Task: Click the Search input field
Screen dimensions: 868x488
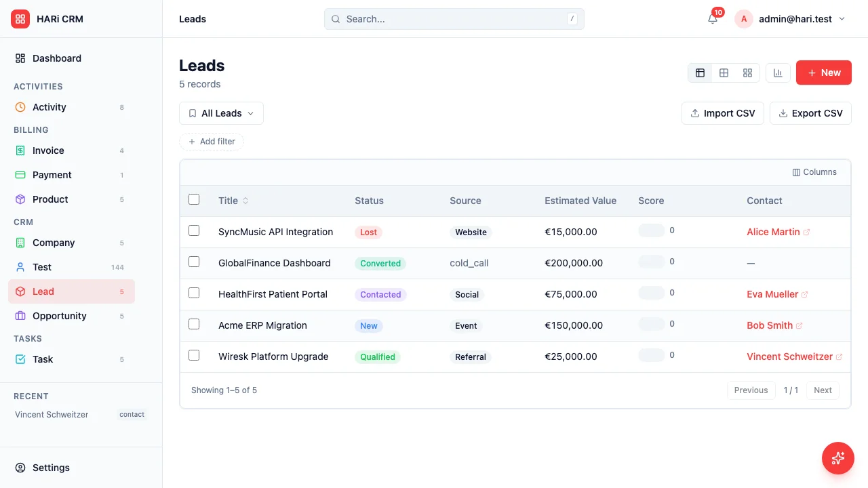Action: click(x=454, y=19)
